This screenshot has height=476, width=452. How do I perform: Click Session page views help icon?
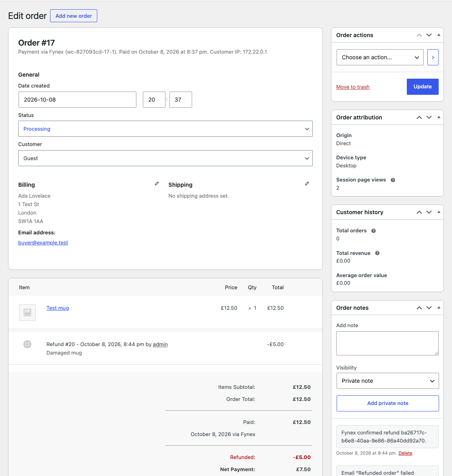click(393, 180)
